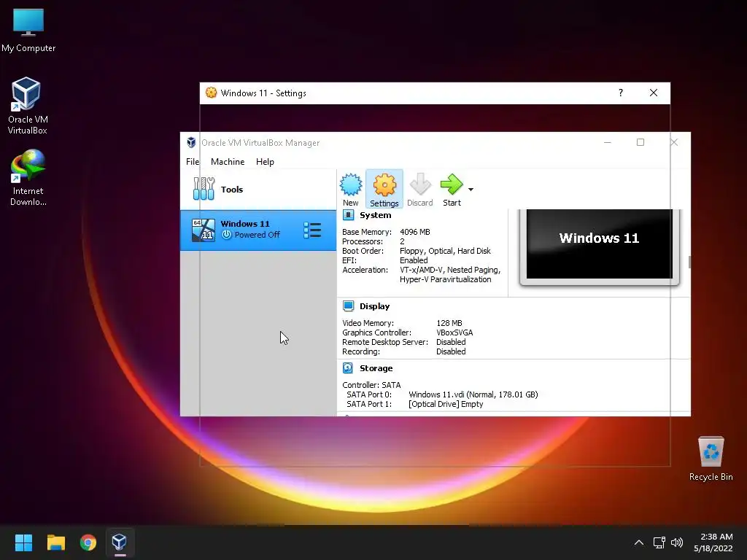
Task: Click the Base Memory value 4096 MB
Action: click(415, 232)
